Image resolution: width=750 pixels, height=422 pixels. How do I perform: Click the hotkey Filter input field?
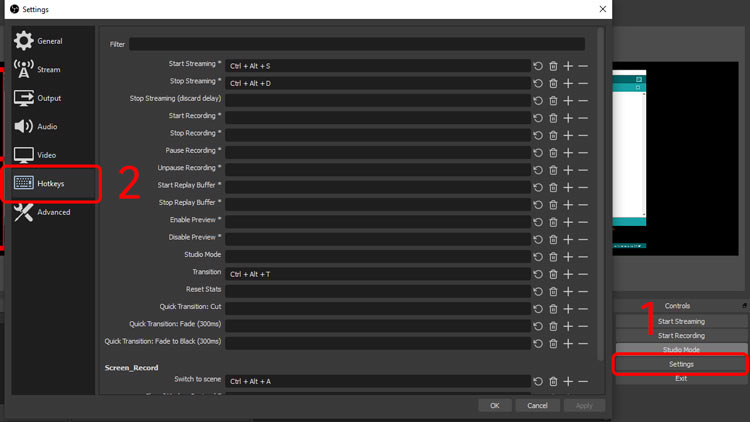(x=356, y=44)
